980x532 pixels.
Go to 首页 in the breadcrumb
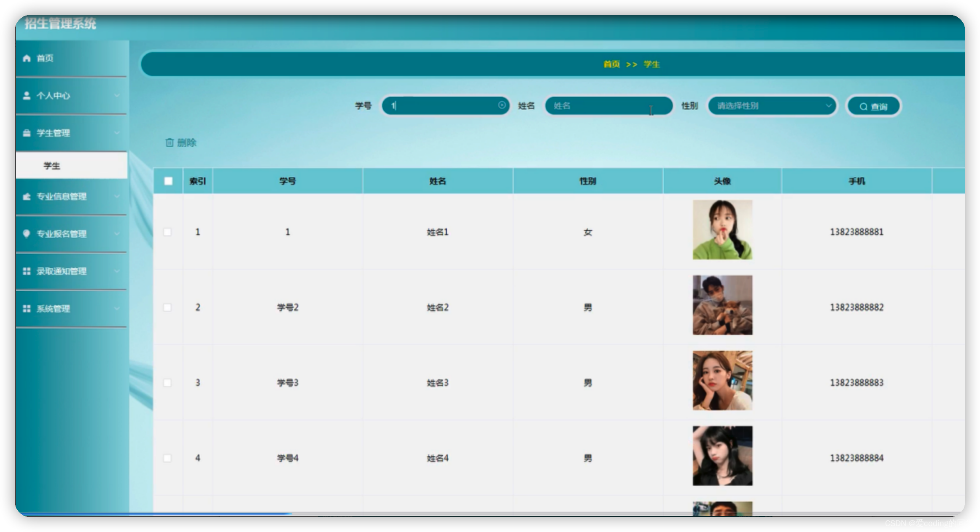click(611, 64)
